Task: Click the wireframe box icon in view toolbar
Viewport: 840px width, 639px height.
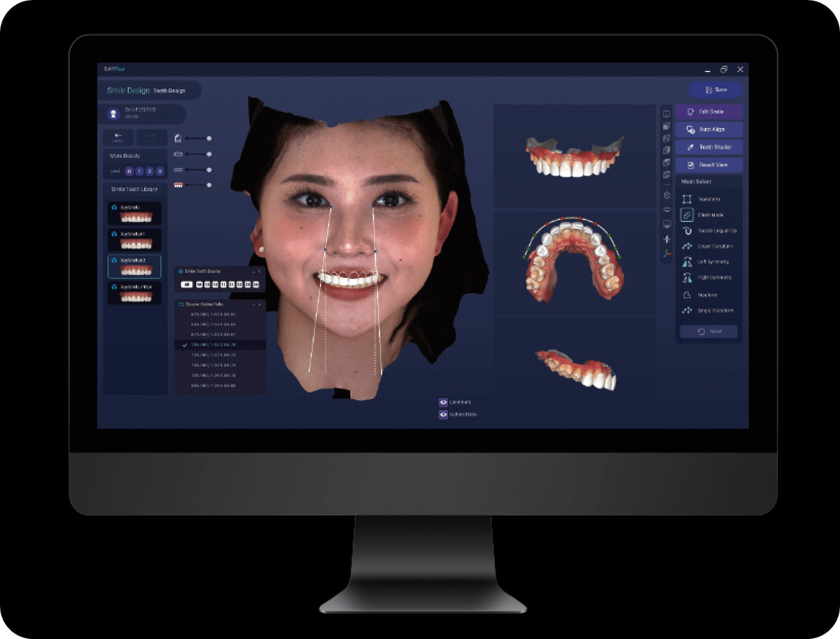Action: tap(666, 195)
